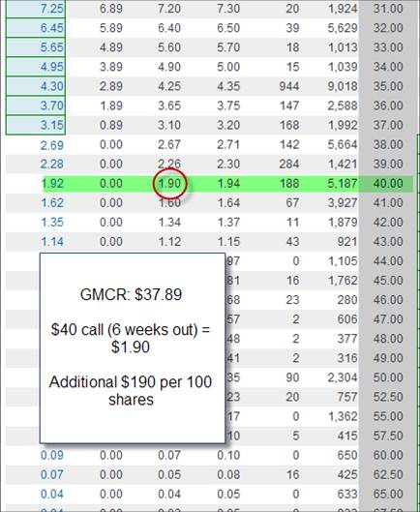Select strike price 60.00

point(388,455)
